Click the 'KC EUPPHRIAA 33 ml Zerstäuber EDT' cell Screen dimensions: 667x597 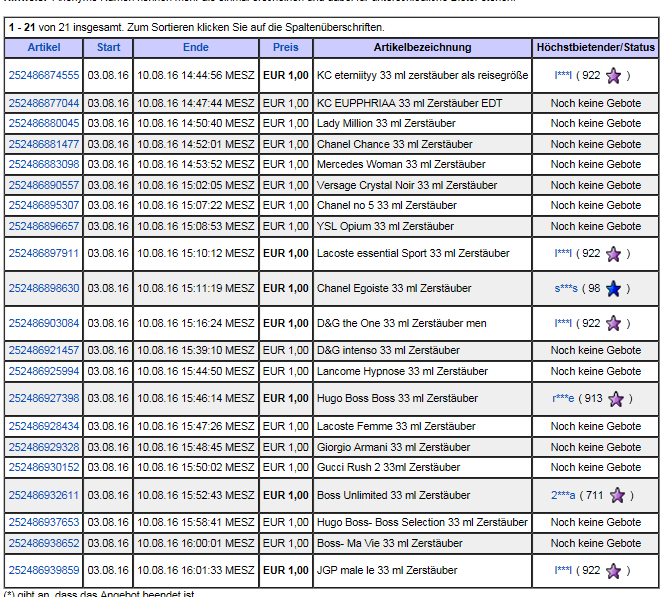[422, 103]
